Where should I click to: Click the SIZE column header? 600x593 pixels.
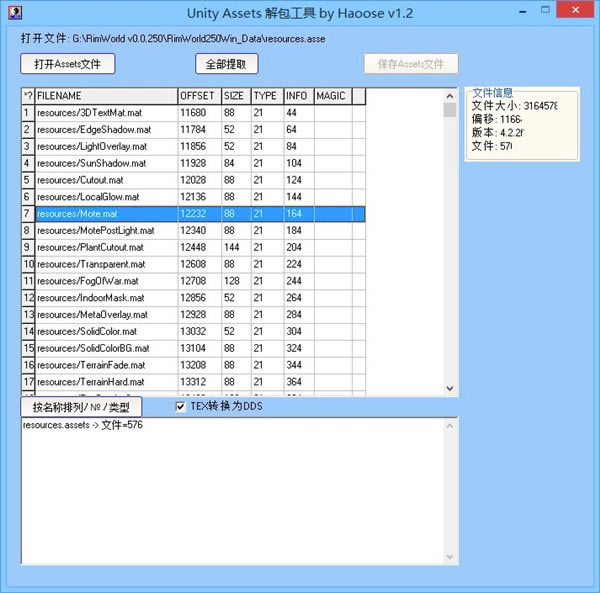tap(235, 96)
